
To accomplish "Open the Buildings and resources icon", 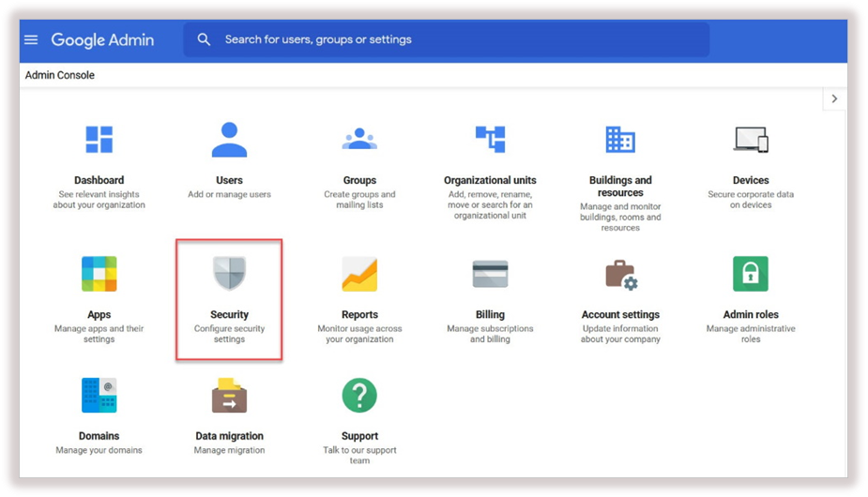I will coord(620,139).
